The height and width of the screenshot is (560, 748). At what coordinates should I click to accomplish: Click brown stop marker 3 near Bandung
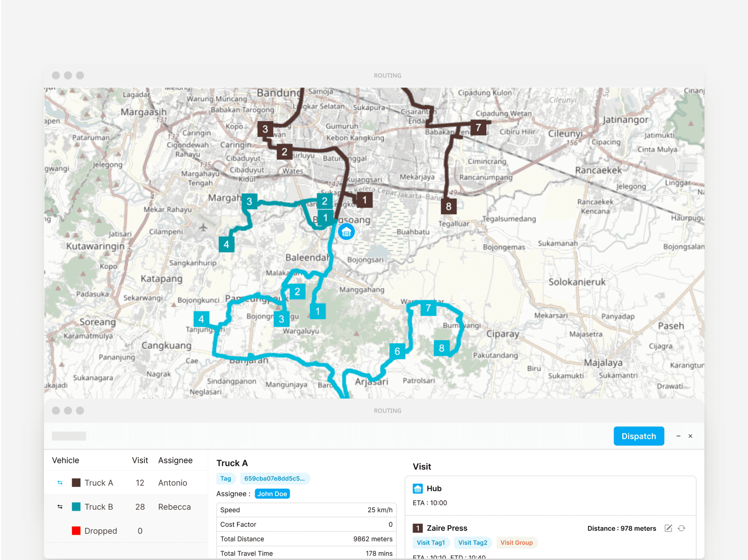pos(265,129)
